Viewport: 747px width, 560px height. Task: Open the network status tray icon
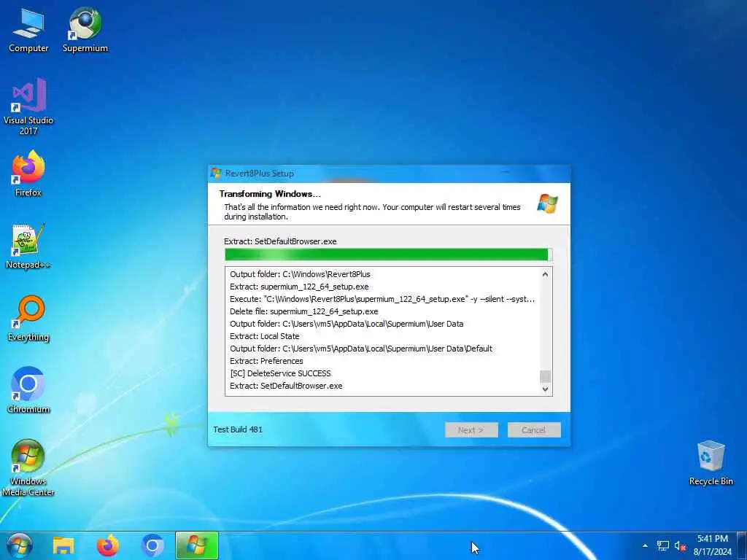(662, 545)
